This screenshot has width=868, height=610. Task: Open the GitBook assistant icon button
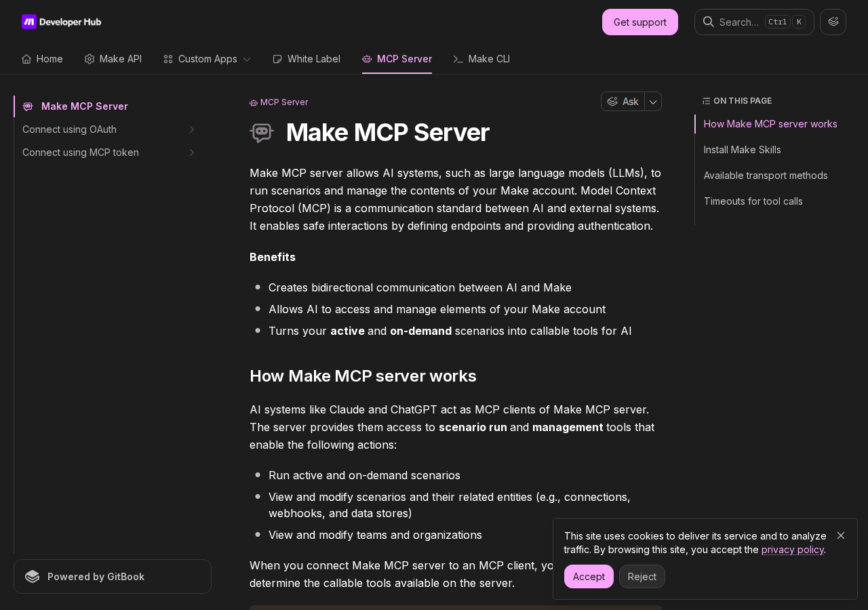[x=833, y=22]
